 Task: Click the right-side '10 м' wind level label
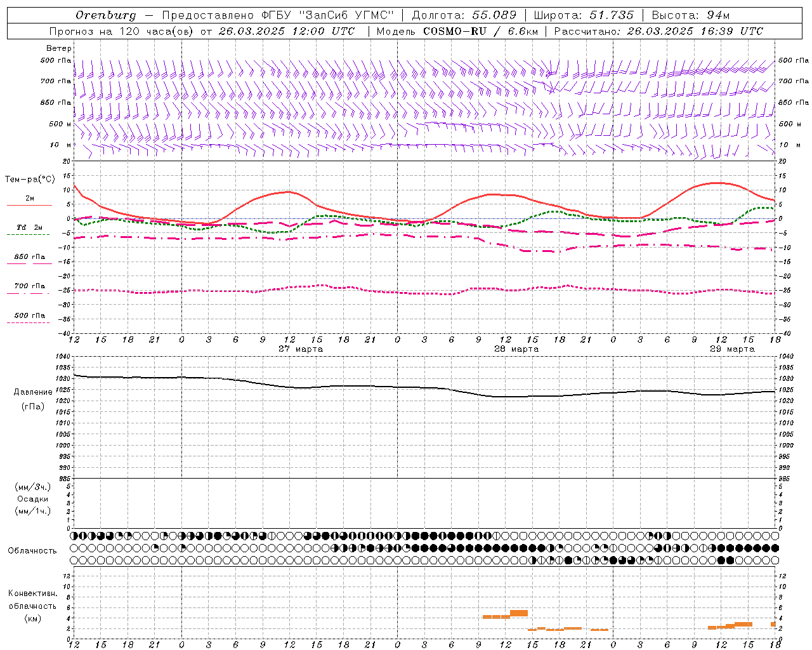pos(790,145)
